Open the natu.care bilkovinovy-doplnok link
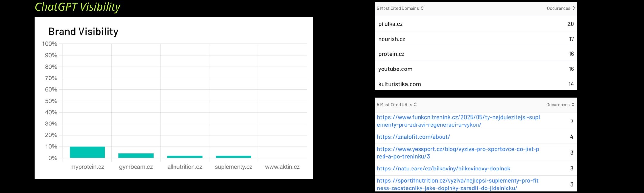644x193 pixels. (443, 169)
